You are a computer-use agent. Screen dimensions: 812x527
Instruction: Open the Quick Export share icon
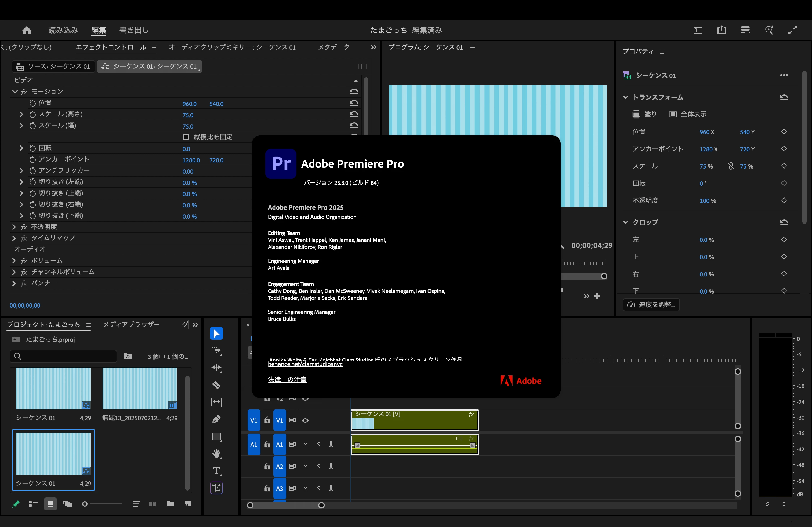point(722,30)
